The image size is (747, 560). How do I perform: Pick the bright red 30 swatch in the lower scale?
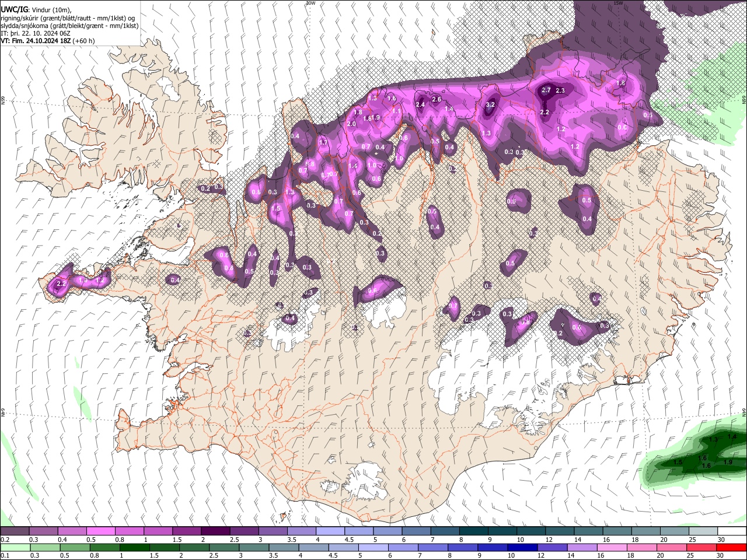pyautogui.click(x=732, y=548)
